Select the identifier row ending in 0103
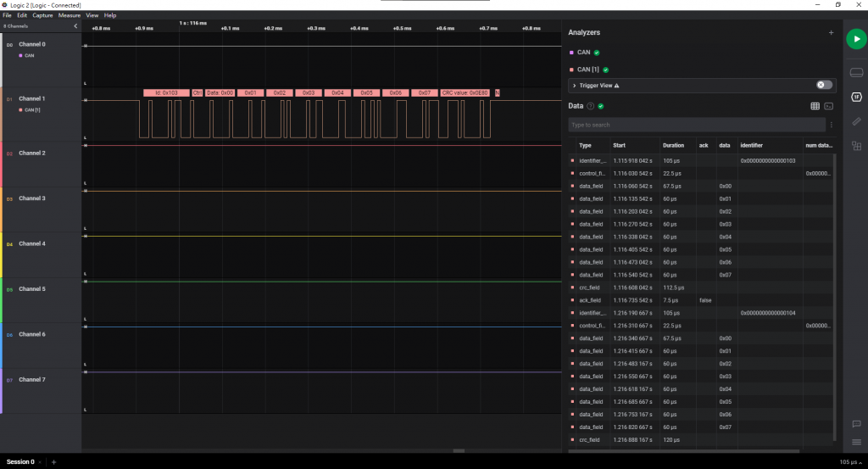This screenshot has width=868, height=469. (x=700, y=160)
